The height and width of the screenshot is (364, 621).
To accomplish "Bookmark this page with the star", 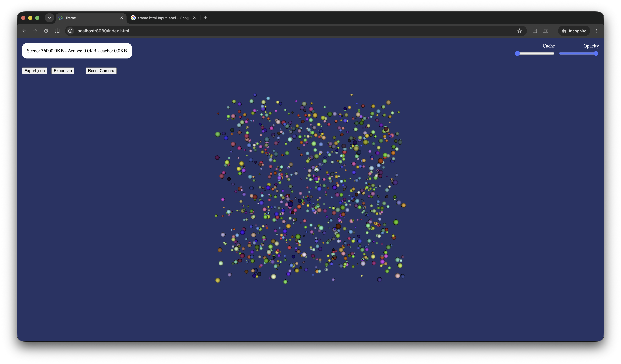I will 520,31.
